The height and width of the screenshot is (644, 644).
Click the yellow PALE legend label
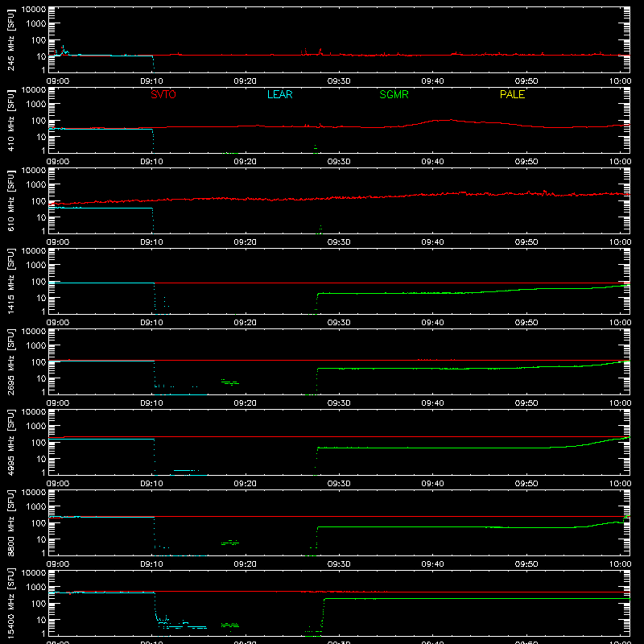tap(512, 94)
